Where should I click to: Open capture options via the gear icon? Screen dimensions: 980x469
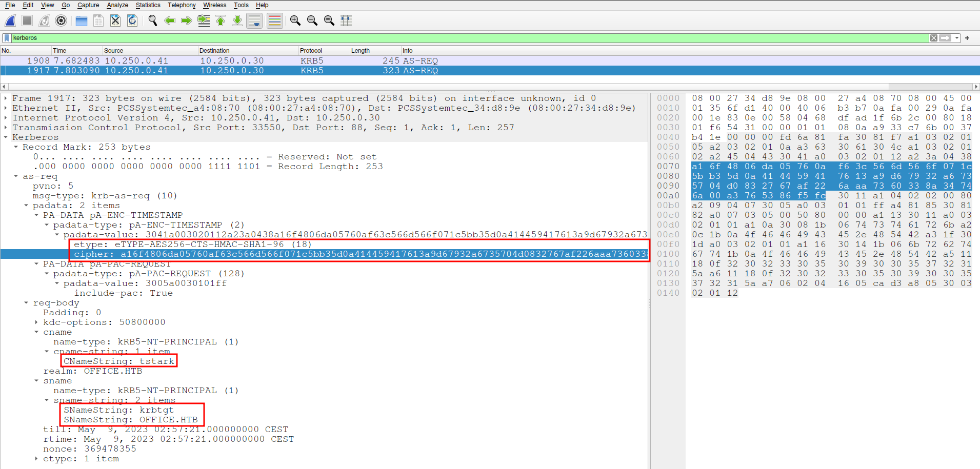pyautogui.click(x=61, y=21)
